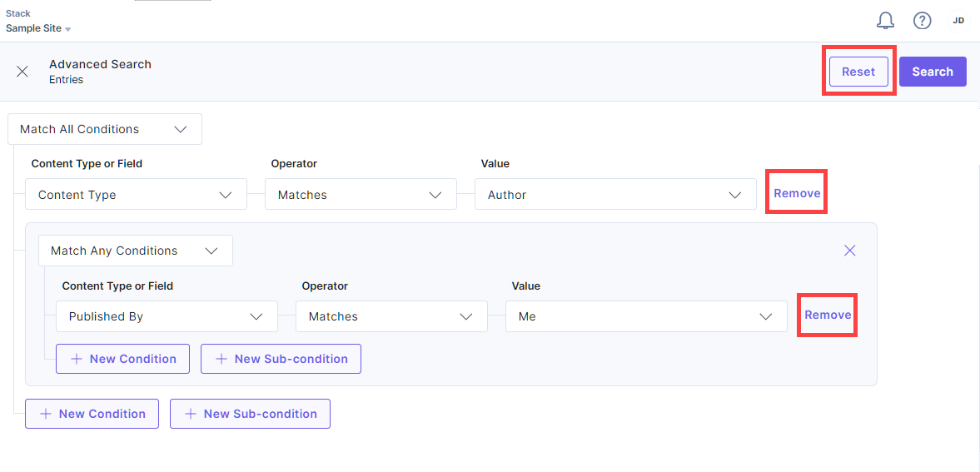Open the Match Any Conditions dropdown
This screenshot has width=980, height=472.
click(136, 251)
